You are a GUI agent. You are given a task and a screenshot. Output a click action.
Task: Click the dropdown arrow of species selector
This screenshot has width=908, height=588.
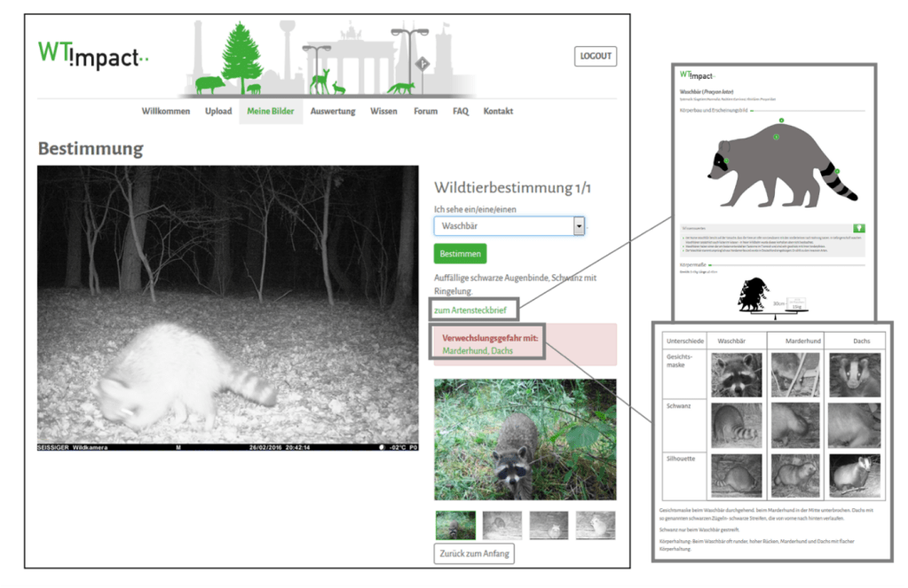[579, 226]
